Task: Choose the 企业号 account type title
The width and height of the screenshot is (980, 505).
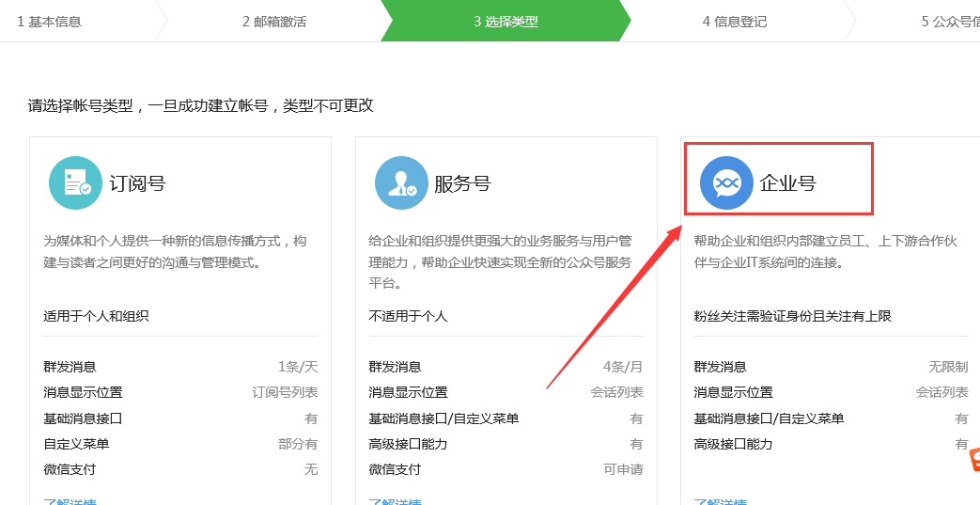Action: (787, 182)
